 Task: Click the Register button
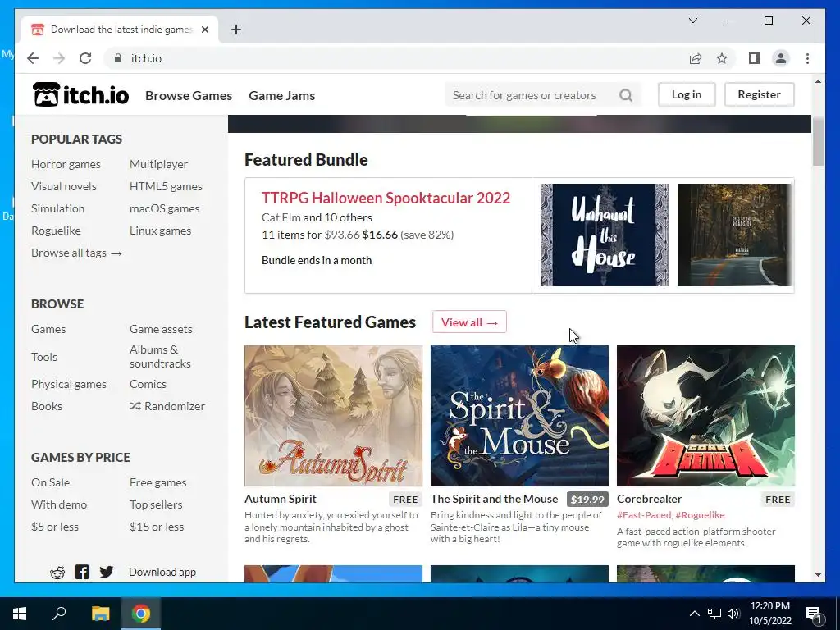point(759,94)
